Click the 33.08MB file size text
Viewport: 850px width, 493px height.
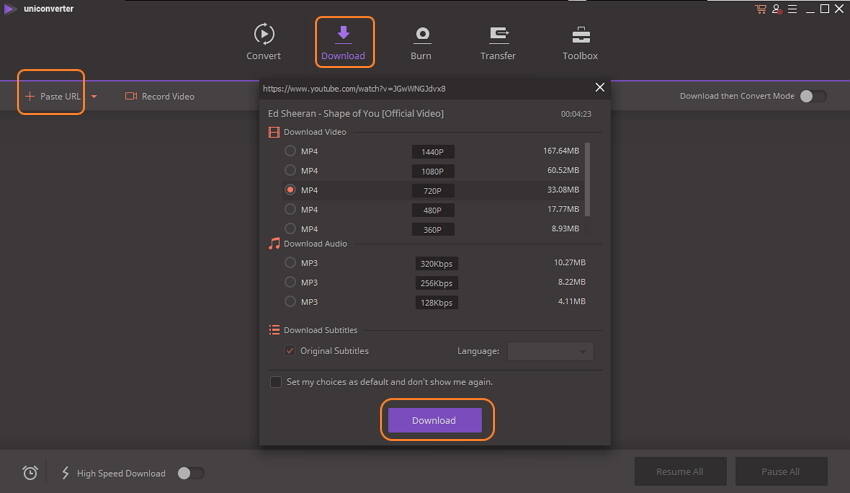(563, 189)
